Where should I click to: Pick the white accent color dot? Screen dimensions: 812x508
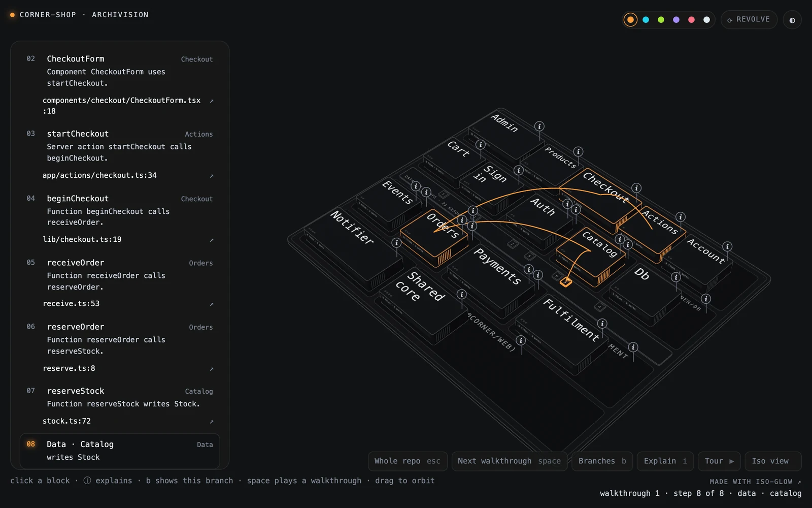pyautogui.click(x=706, y=20)
